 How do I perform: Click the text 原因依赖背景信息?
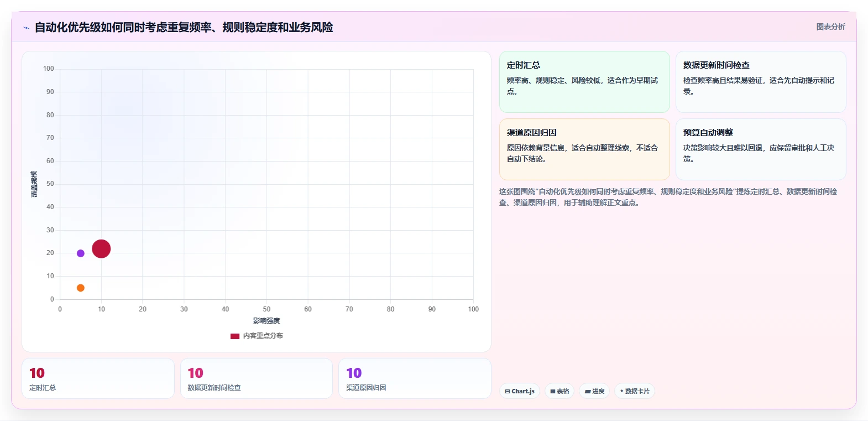582,153
